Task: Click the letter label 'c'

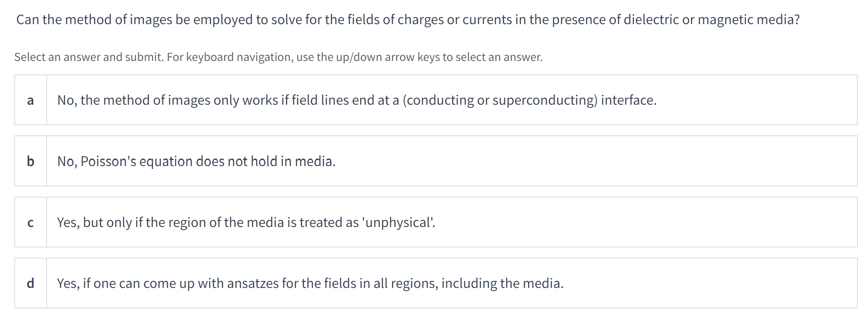Action: click(x=31, y=222)
